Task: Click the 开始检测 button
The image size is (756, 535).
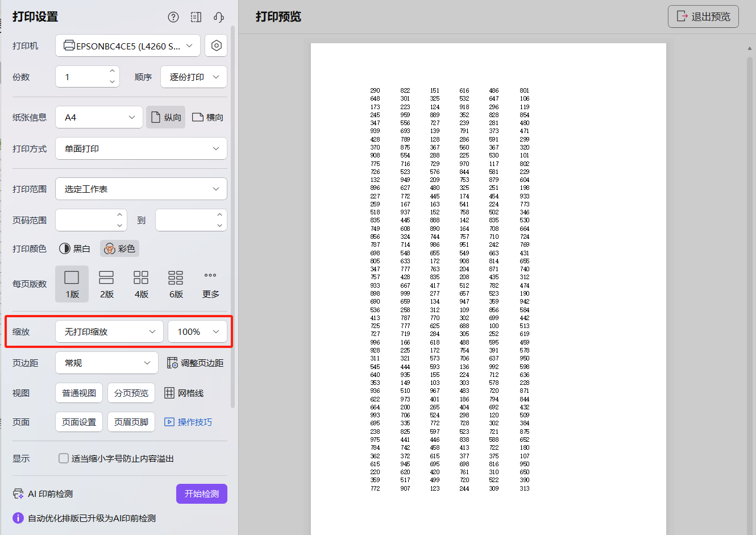Action: tap(201, 493)
